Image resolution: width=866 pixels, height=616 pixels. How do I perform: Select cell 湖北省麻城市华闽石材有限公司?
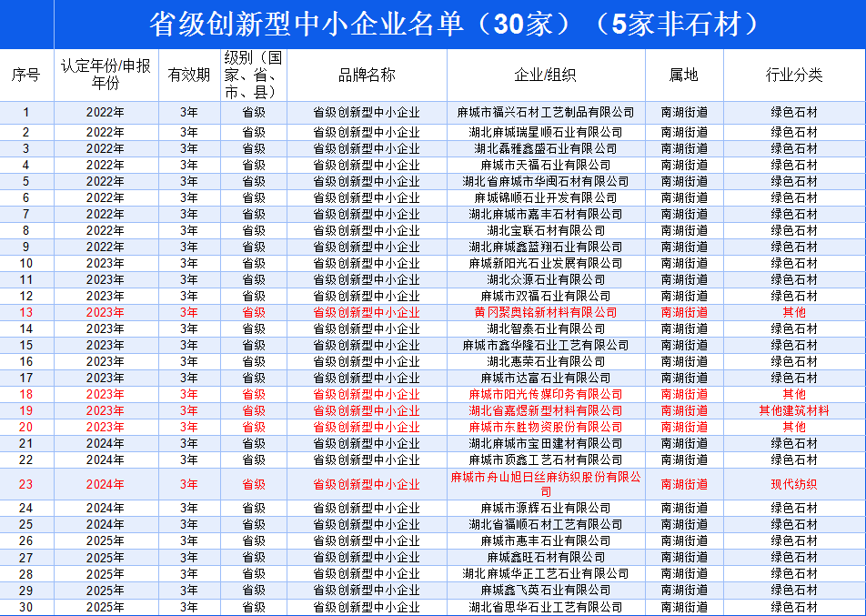point(546,182)
